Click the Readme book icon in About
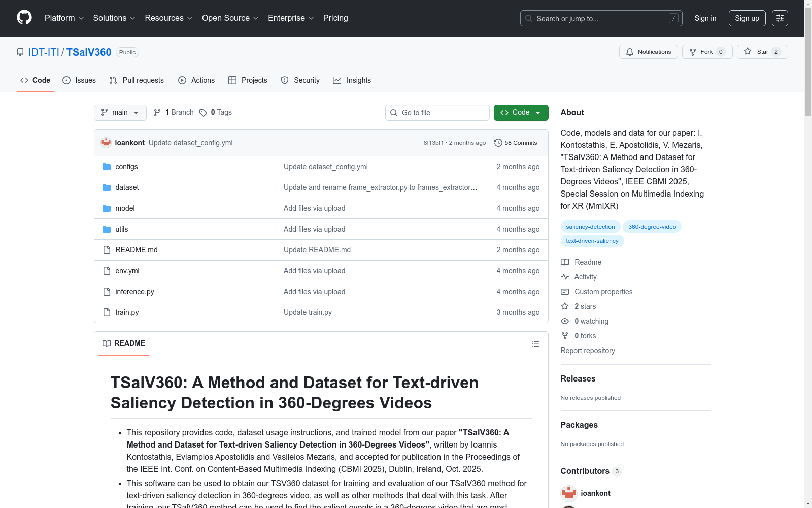Viewport: 812px width, 508px height. 565,262
